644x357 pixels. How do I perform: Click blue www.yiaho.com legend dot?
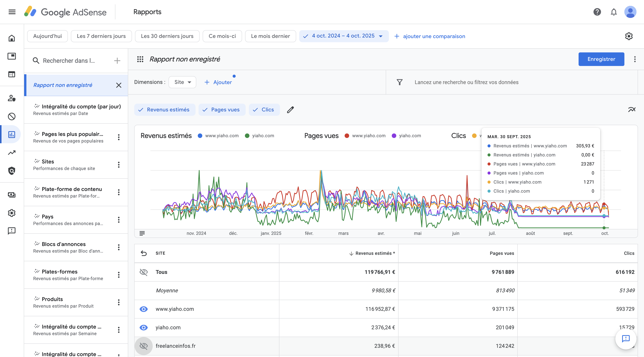(x=200, y=136)
